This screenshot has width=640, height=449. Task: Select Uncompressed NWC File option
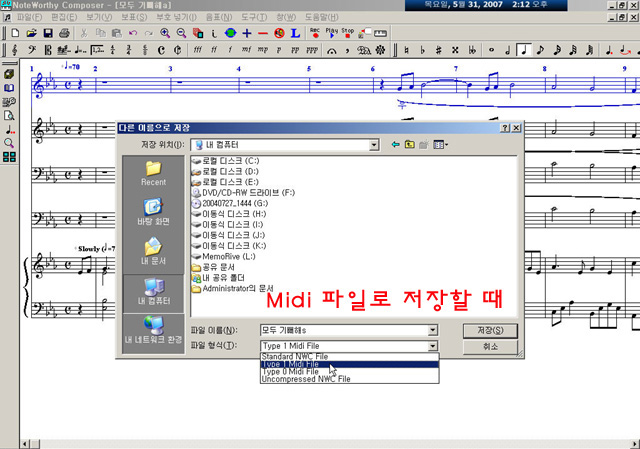click(349, 379)
